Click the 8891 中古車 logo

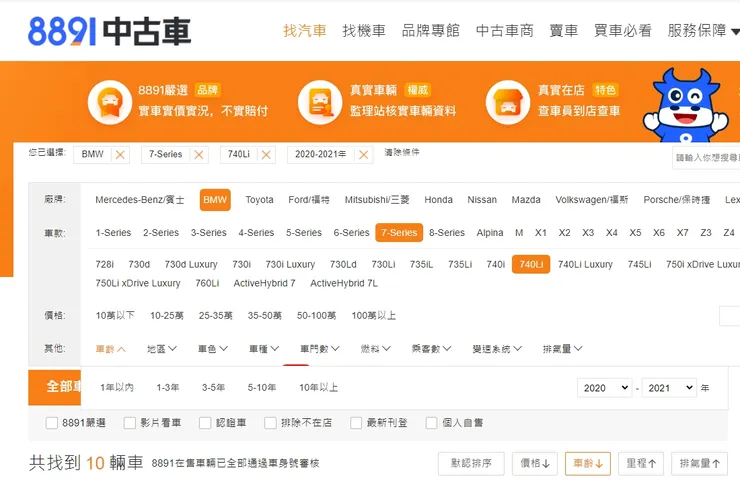(x=109, y=31)
